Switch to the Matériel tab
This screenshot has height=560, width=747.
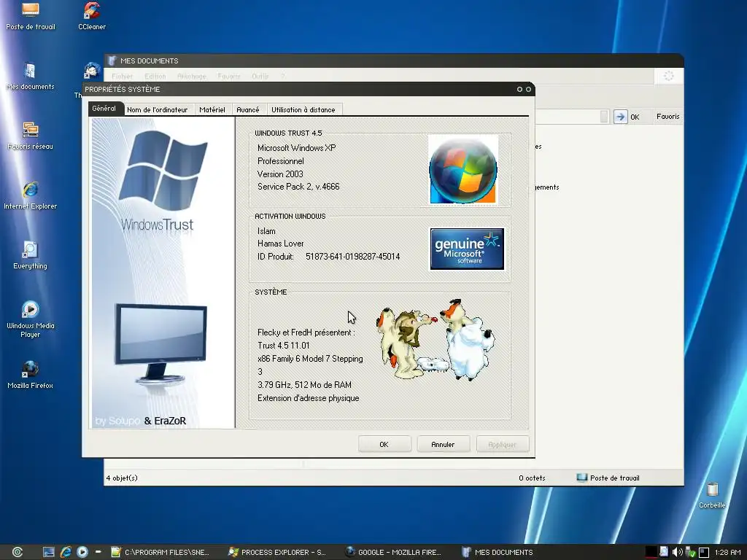point(212,110)
